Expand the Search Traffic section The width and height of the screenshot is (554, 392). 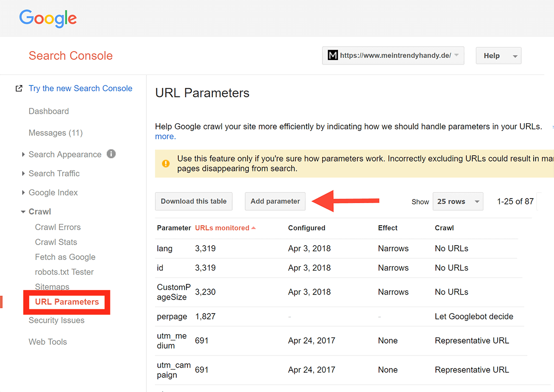click(x=24, y=174)
